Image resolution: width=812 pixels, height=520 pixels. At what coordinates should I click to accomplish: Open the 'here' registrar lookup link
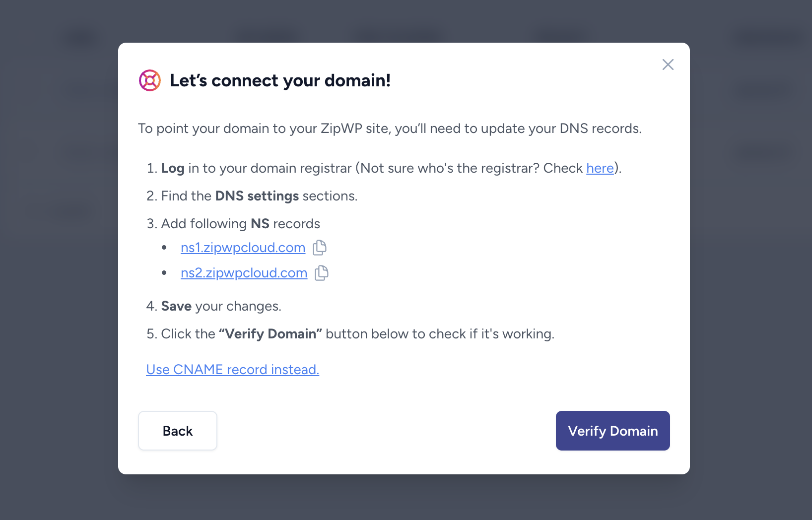600,168
